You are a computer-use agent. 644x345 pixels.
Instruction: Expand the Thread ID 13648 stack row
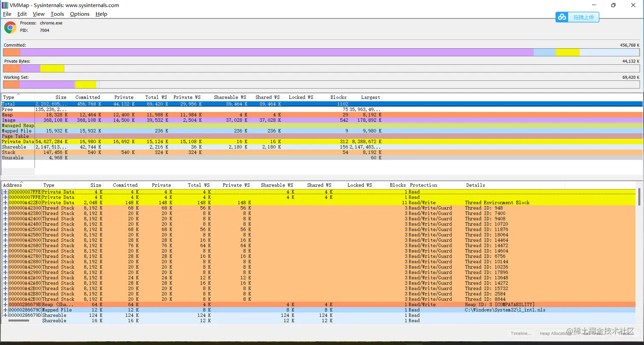(x=5, y=278)
